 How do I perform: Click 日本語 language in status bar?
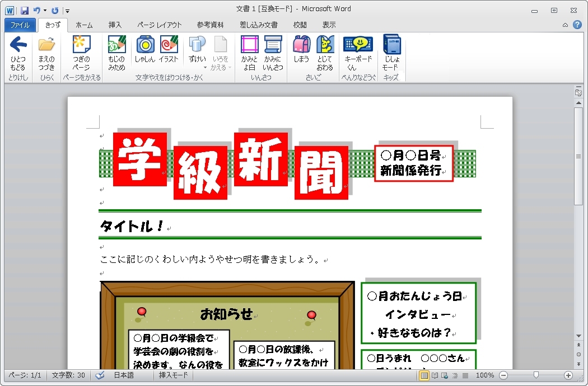[x=124, y=375]
